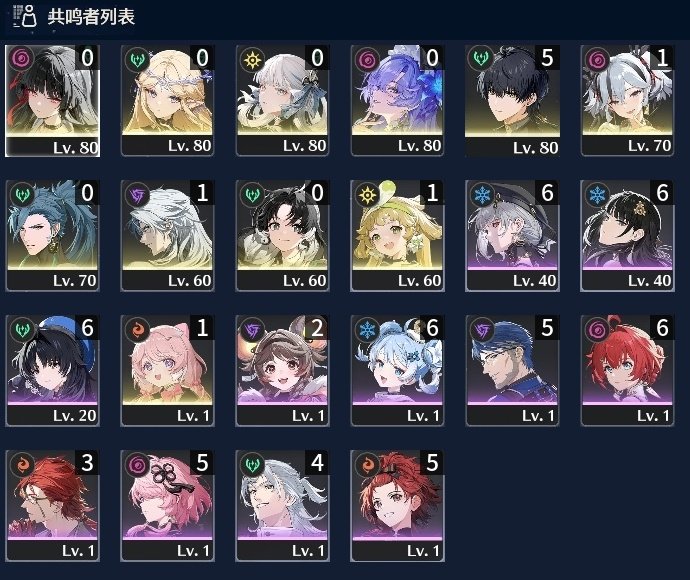The width and height of the screenshot is (690, 580).
Task: Select the silver twin-tail character at Lv. 70
Action: coord(628,101)
